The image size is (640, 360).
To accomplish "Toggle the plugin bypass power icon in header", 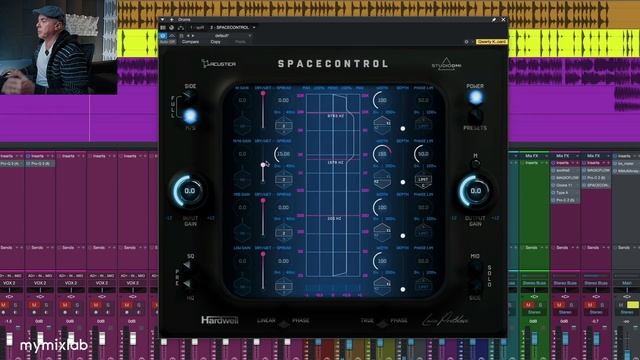I will pyautogui.click(x=163, y=36).
